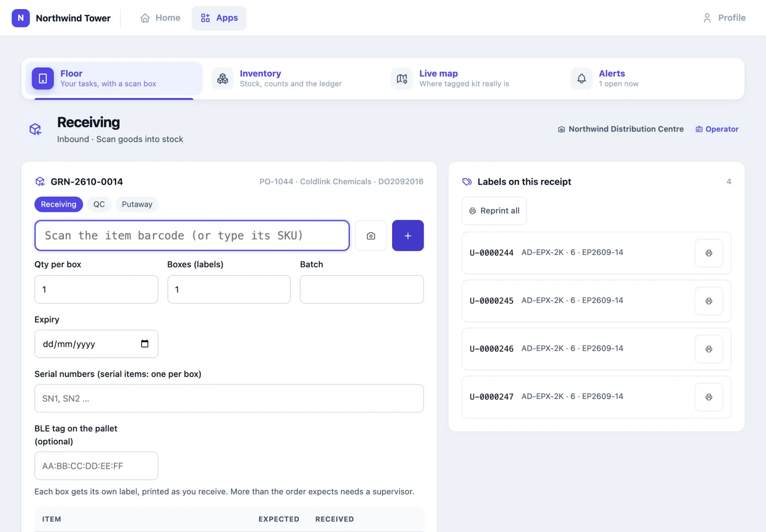Screen dimensions: 766x532
Task: Click the Expiry dd/mm/yyyy date field
Action: 96,344
